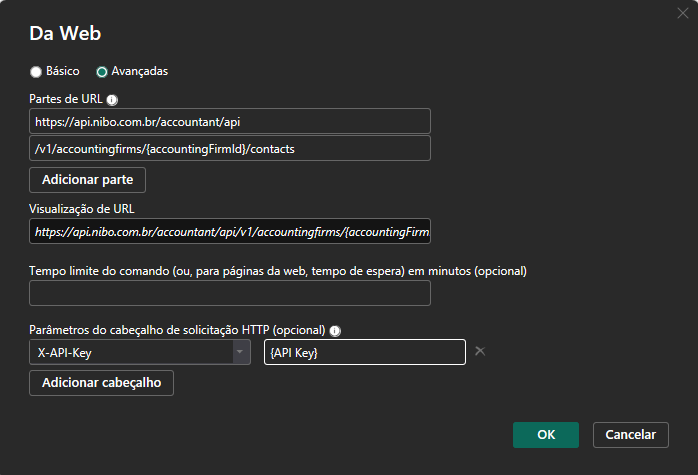Expand the header name dropdown arrow
The width and height of the screenshot is (698, 475).
[x=240, y=352]
